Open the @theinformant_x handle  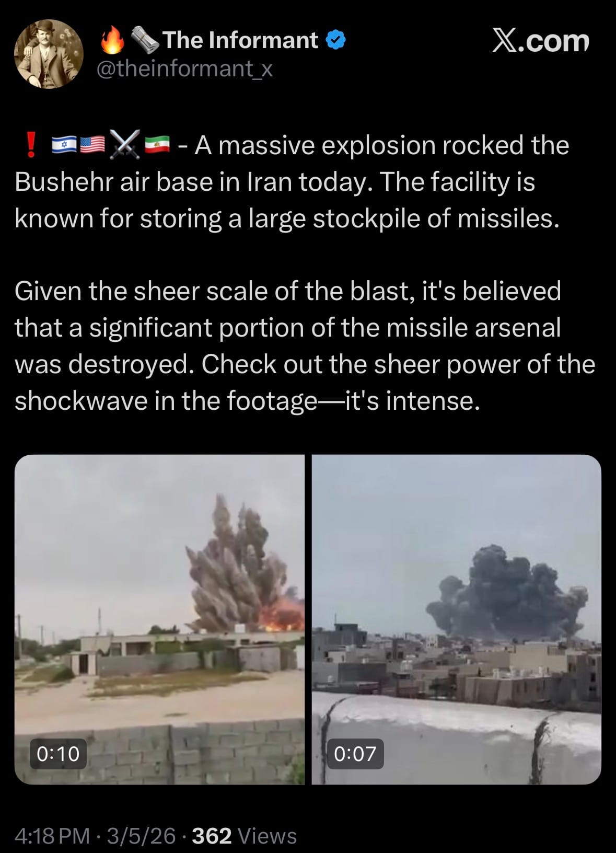(185, 68)
